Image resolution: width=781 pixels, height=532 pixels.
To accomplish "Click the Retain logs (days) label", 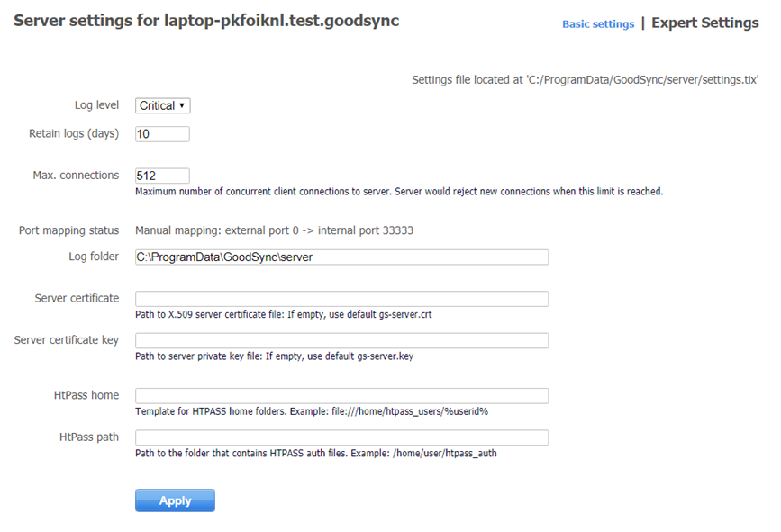I will point(74,133).
